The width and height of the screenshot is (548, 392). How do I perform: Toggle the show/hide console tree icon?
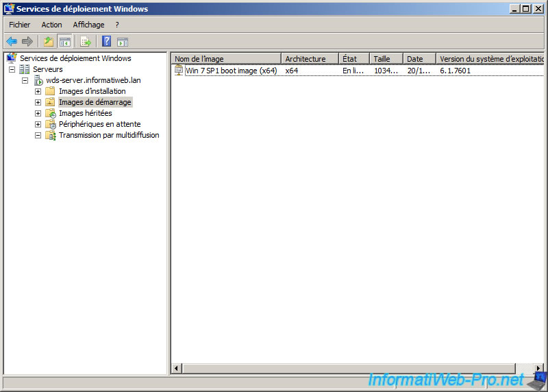[64, 42]
